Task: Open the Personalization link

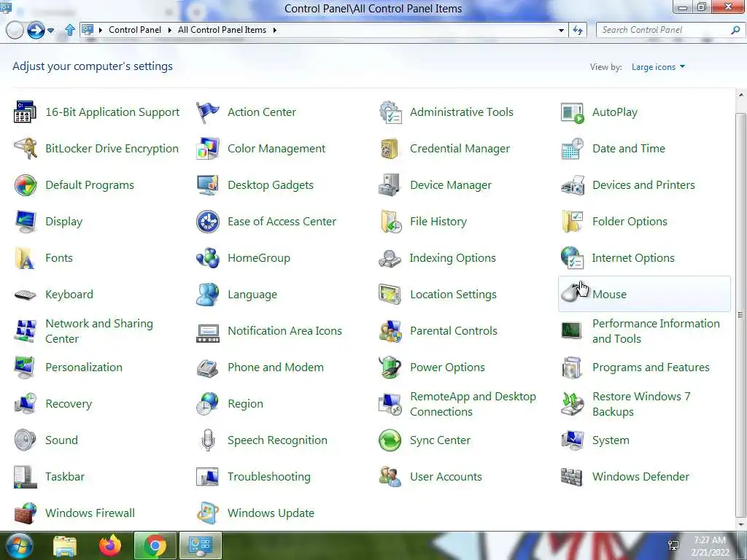Action: tap(84, 367)
